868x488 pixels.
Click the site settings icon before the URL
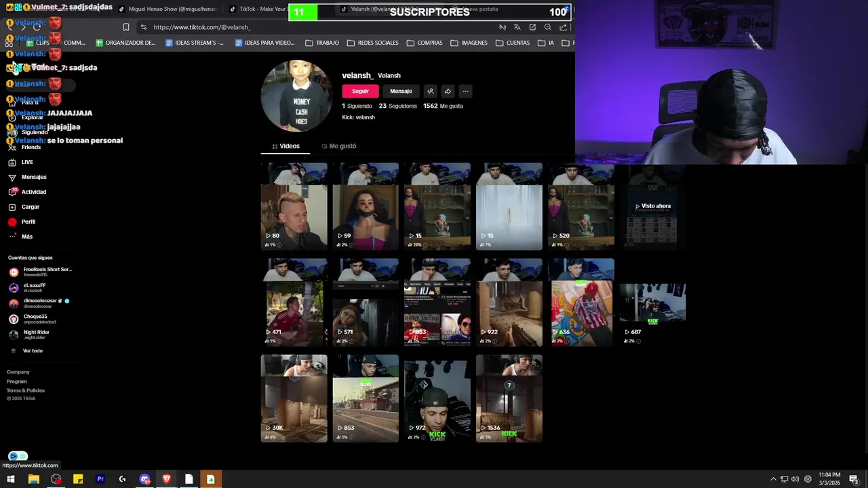coord(143,27)
